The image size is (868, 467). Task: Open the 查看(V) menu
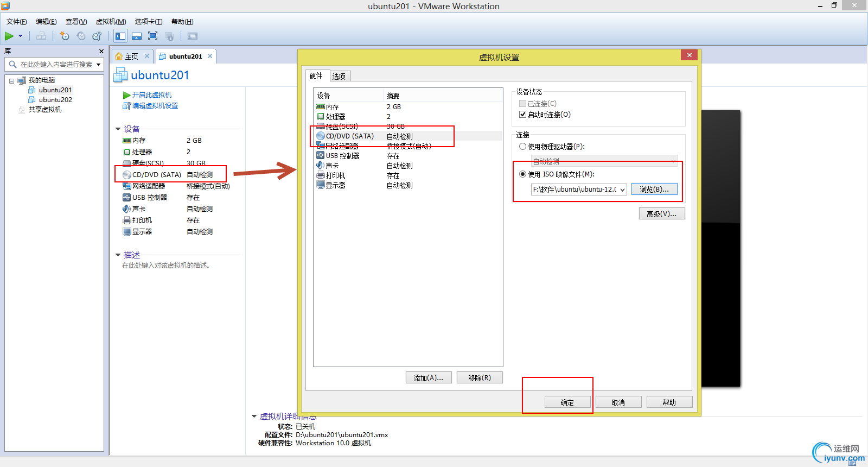pos(76,22)
